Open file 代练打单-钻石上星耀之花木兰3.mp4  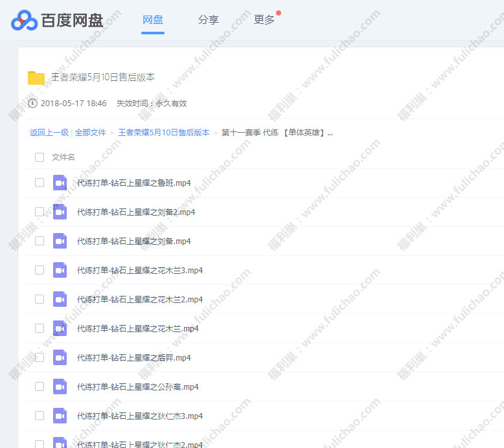[x=140, y=271]
